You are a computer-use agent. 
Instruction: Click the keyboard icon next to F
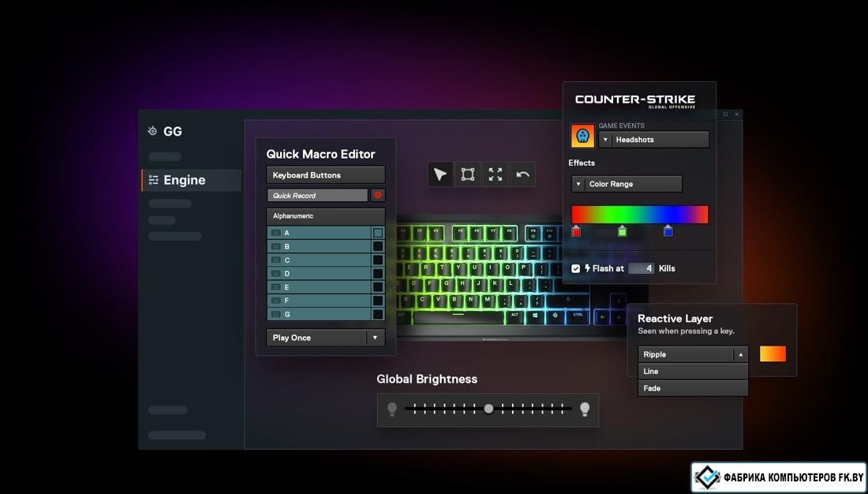(x=275, y=301)
